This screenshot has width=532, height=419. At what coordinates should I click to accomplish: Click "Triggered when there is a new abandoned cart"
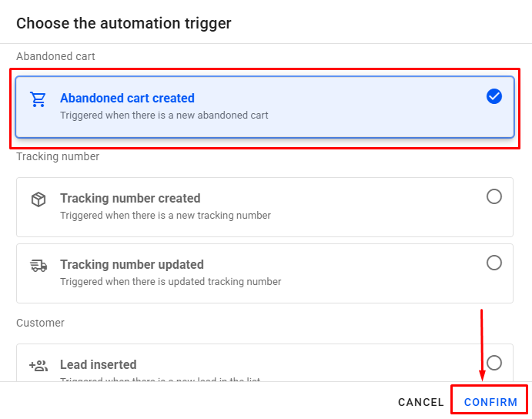[164, 116]
